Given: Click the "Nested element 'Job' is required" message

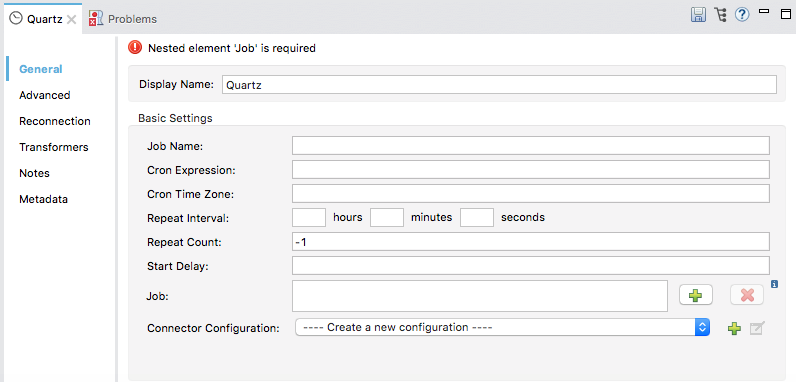Looking at the screenshot, I should (x=231, y=48).
